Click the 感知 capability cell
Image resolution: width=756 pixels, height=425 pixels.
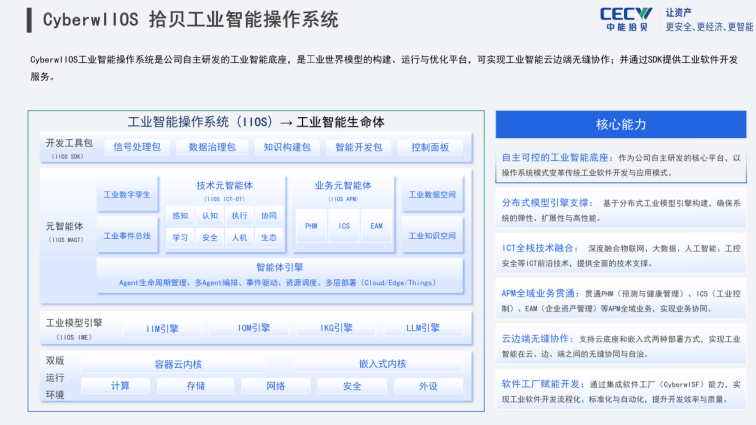click(180, 216)
